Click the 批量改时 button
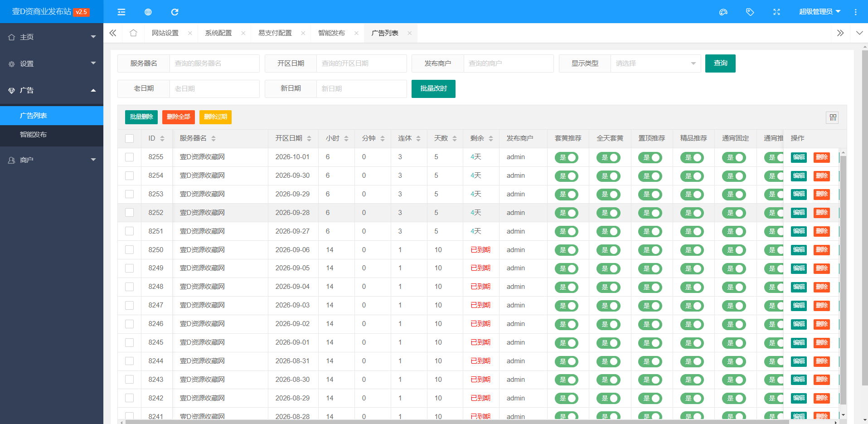 (x=433, y=89)
